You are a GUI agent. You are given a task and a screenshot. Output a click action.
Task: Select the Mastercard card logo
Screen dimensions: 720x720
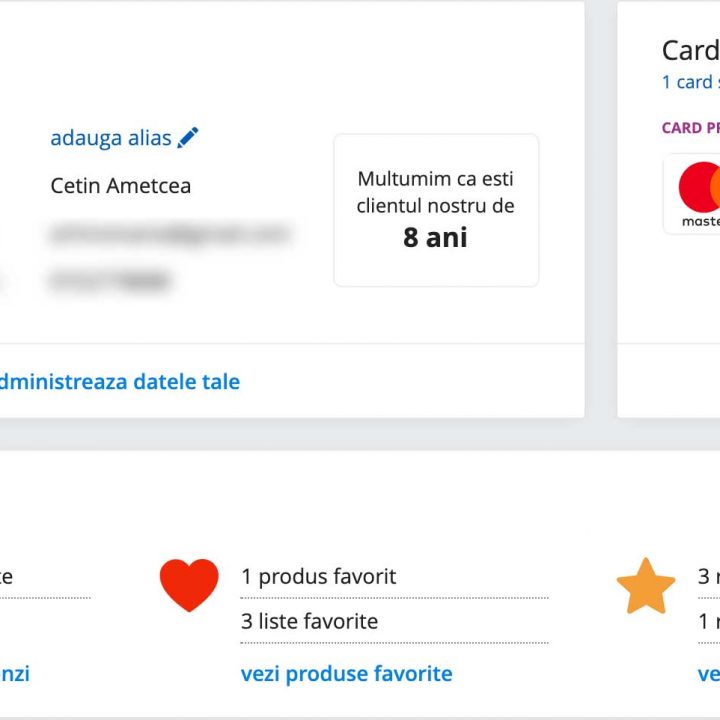[700, 193]
